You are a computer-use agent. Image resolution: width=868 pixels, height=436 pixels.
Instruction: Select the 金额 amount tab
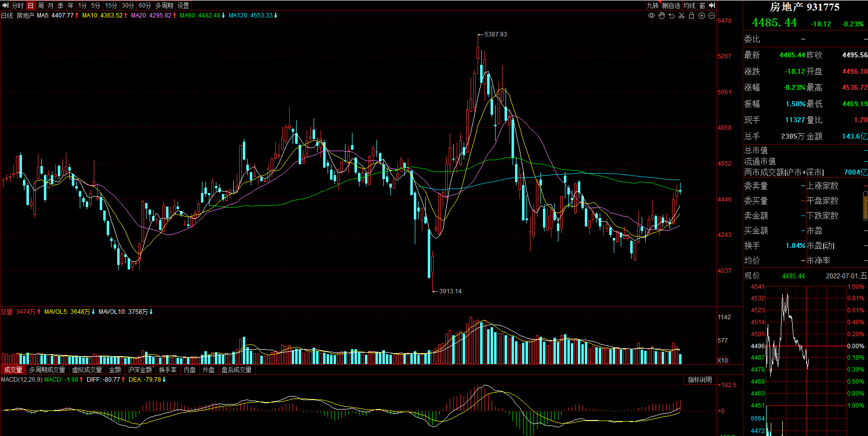coord(115,370)
